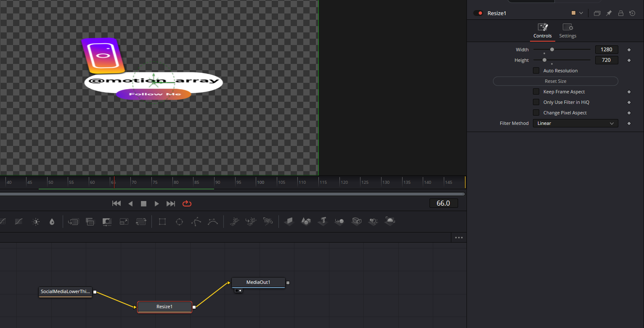This screenshot has width=644, height=328.
Task: Add a pMerge particle node
Action: pos(251,221)
